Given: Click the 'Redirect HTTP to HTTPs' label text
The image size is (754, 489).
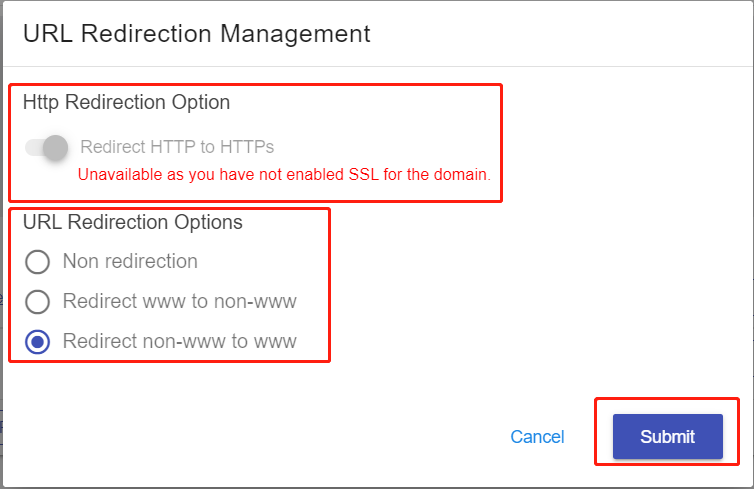Looking at the screenshot, I should [x=177, y=147].
